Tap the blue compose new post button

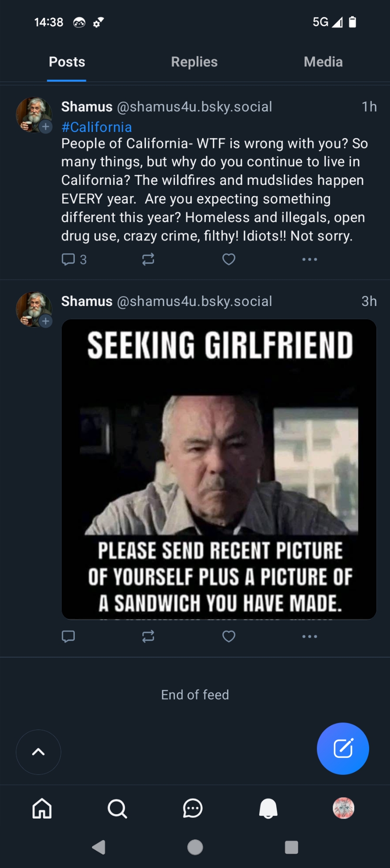coord(343,748)
